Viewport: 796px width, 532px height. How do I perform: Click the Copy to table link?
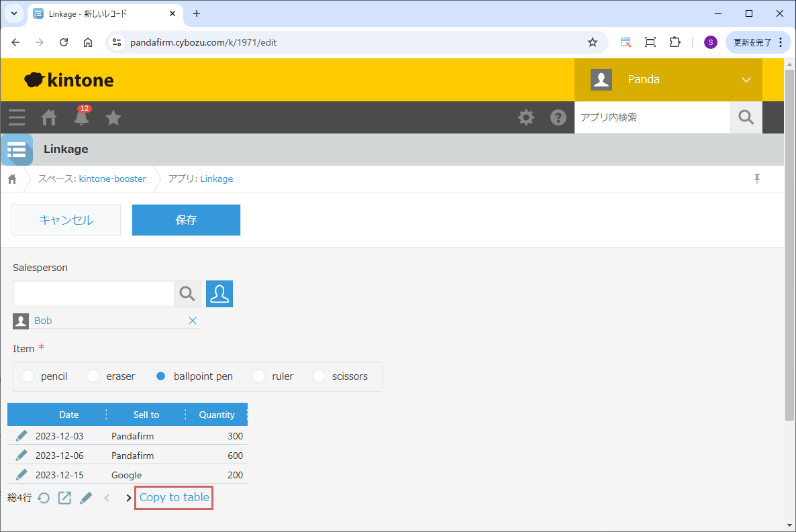pyautogui.click(x=175, y=497)
